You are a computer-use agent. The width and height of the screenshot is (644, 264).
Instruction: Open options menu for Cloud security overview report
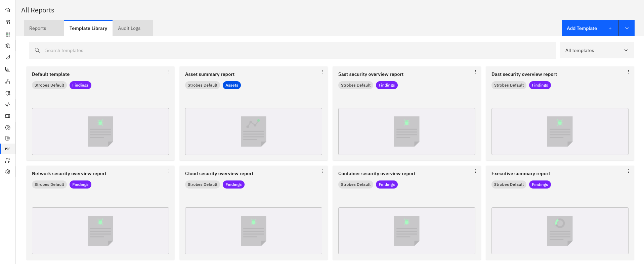(x=322, y=171)
